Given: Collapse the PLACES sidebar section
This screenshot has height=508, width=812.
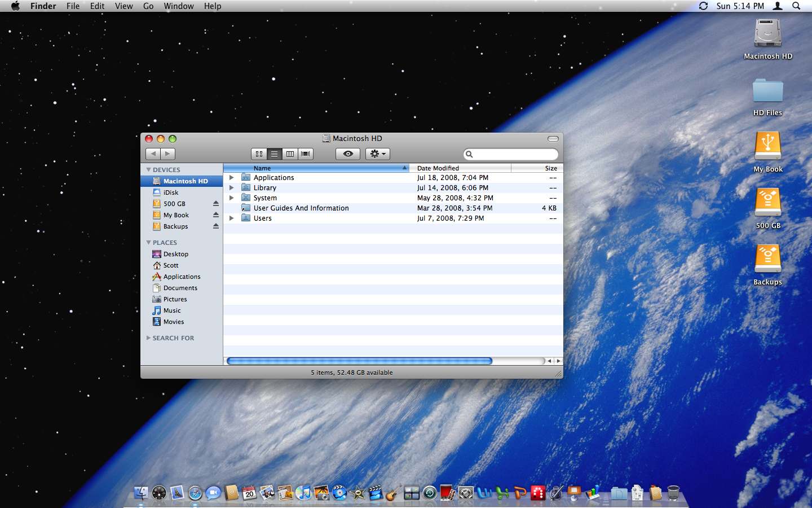Looking at the screenshot, I should pyautogui.click(x=149, y=243).
